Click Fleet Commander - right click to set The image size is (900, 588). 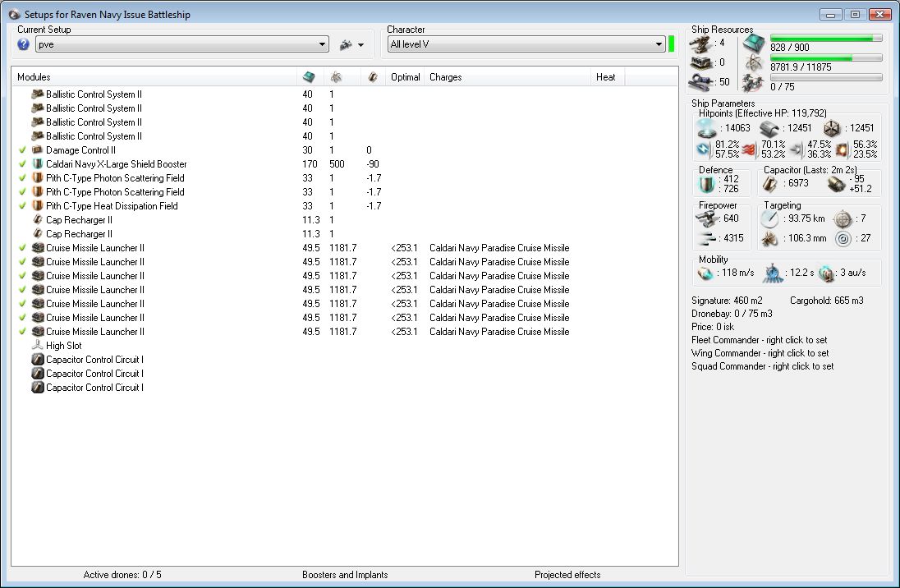759,340
